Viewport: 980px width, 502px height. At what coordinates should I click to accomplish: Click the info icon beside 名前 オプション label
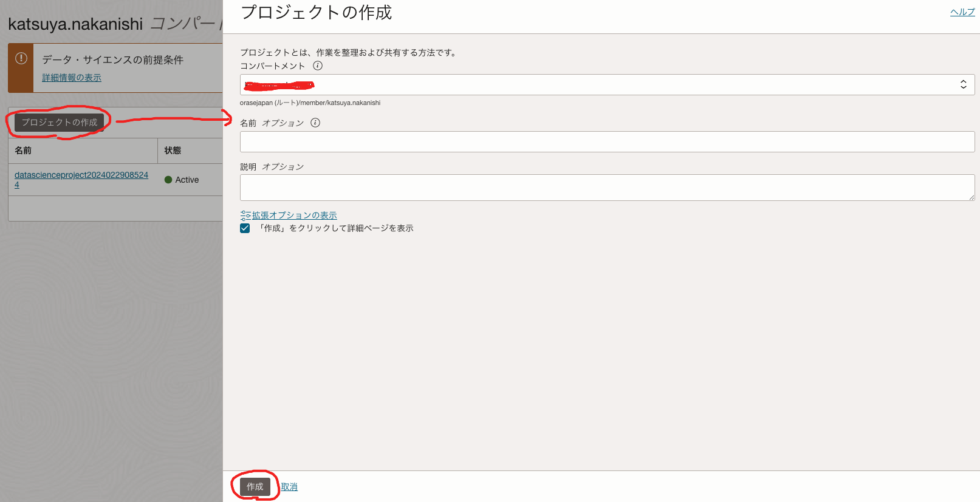(315, 123)
